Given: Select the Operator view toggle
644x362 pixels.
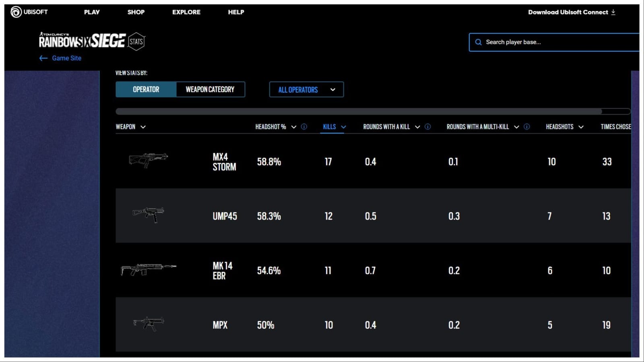Looking at the screenshot, I should [x=146, y=89].
